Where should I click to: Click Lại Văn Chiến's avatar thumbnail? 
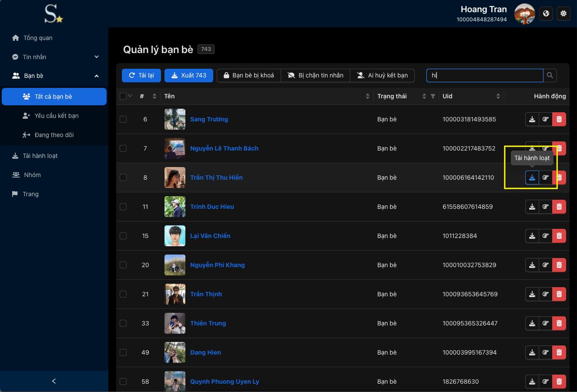[175, 236]
